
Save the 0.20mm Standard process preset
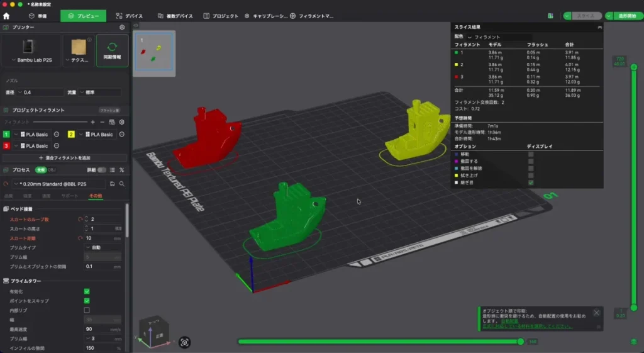pyautogui.click(x=112, y=184)
